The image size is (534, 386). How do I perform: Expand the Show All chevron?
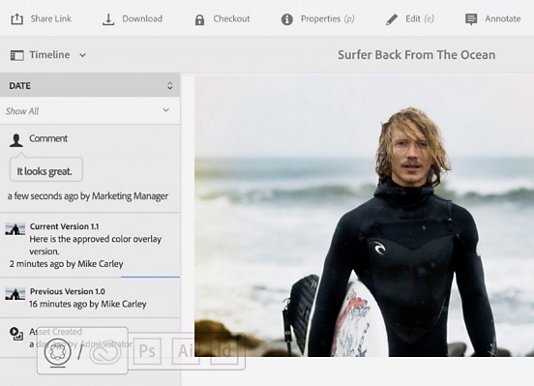click(x=166, y=110)
